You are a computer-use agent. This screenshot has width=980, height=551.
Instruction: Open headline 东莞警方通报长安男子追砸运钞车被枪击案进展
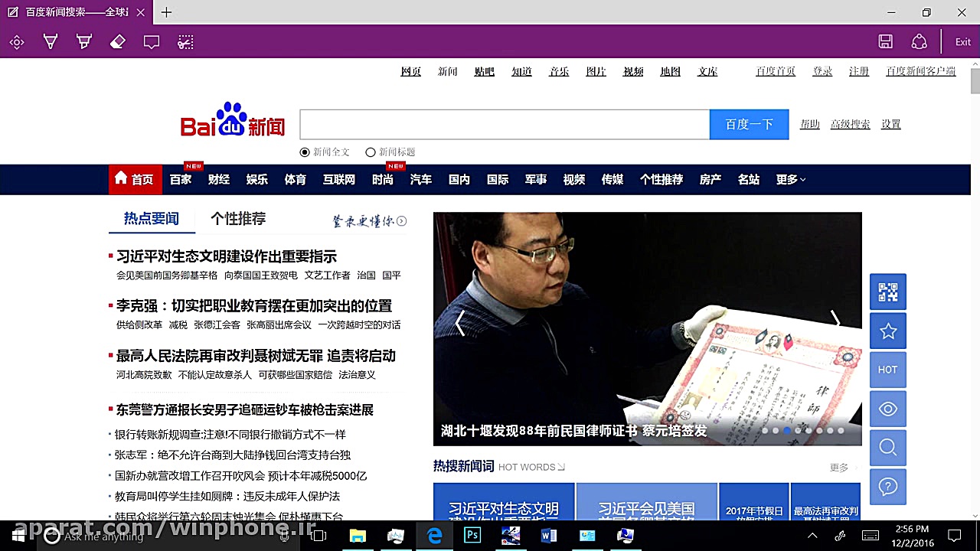(x=245, y=410)
